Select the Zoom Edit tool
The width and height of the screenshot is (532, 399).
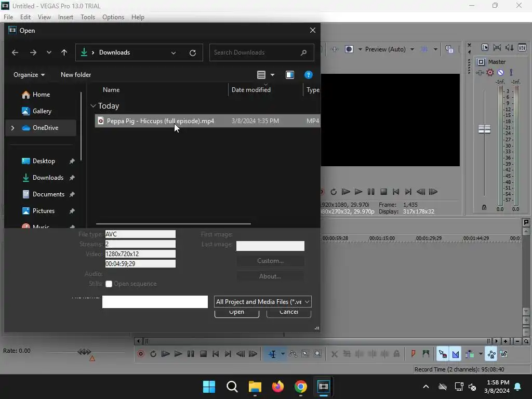pos(317,354)
